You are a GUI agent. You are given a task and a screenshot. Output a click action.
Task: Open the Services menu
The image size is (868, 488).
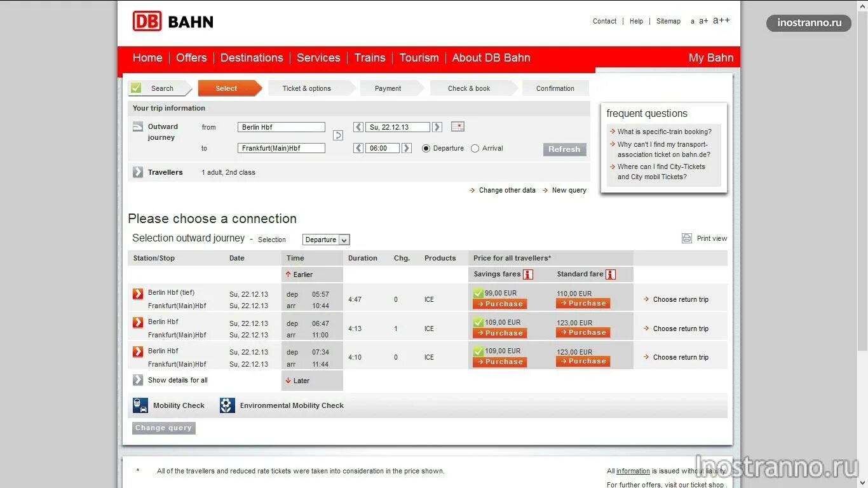tap(318, 58)
